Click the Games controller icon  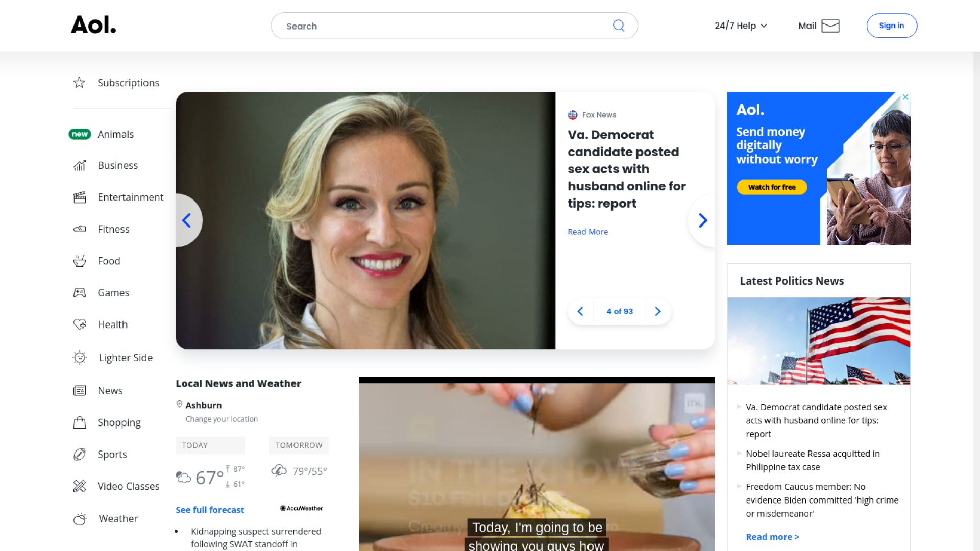[80, 292]
